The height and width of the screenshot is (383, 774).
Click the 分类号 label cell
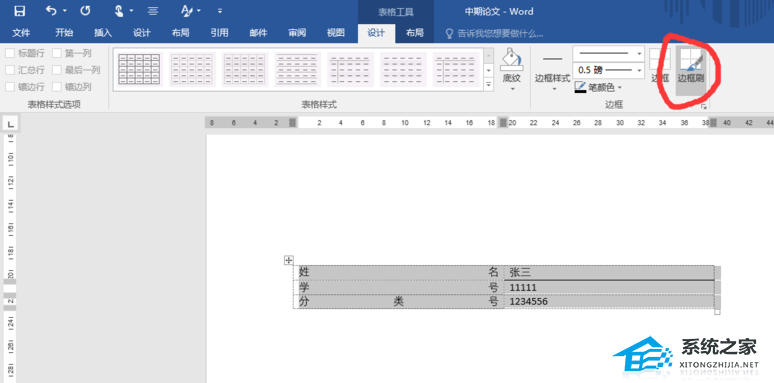click(398, 302)
